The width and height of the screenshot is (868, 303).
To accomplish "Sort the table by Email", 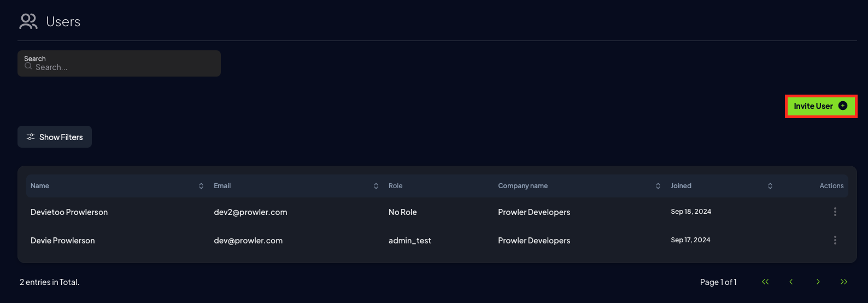I will coord(376,186).
